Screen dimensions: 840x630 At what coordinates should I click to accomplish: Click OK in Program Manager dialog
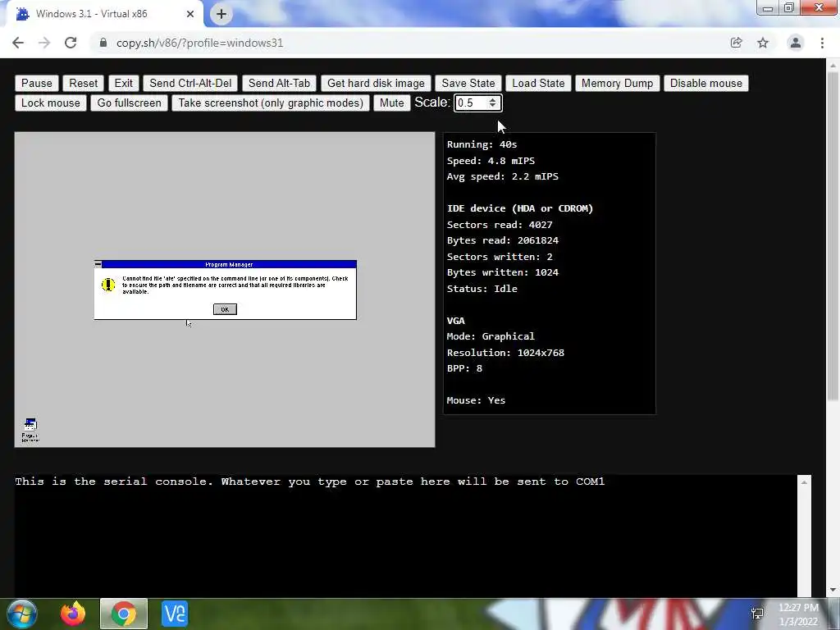coord(225,309)
